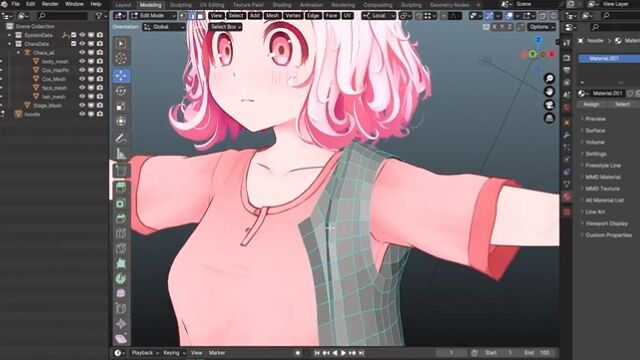
Task: Activate the Transform tool
Action: 121,121
